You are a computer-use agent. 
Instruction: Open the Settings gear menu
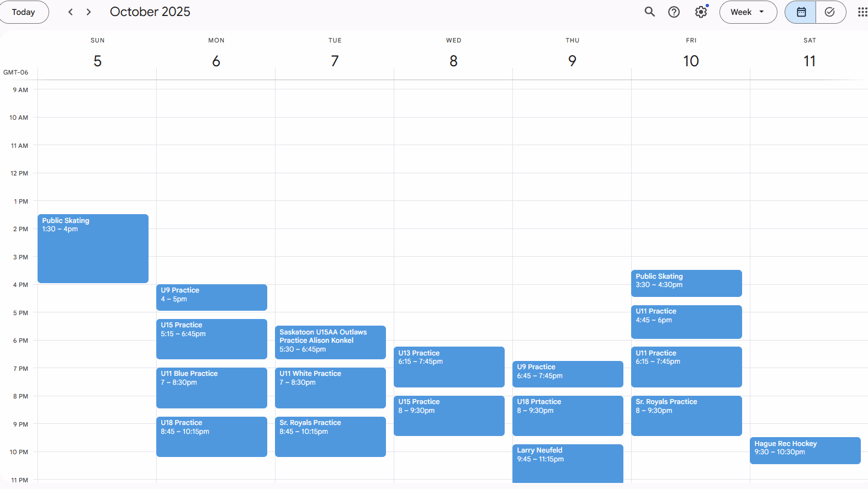[x=701, y=12]
